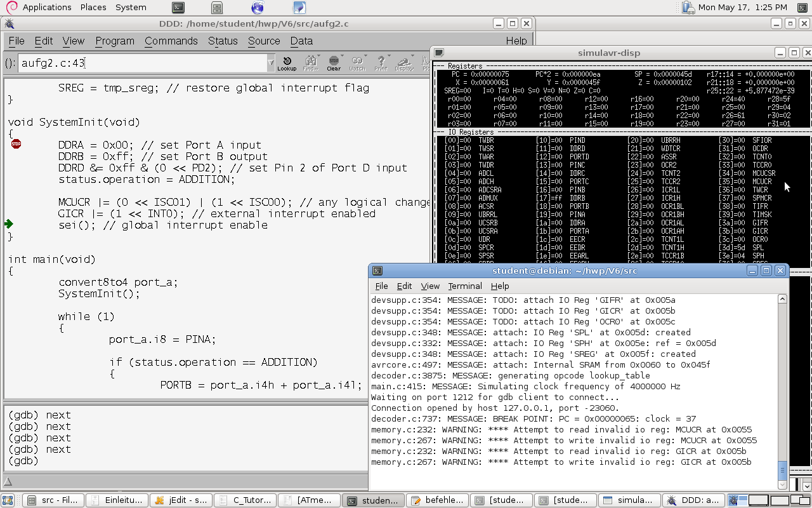
Task: Click the text editor launcher in top panel
Action: point(299,8)
